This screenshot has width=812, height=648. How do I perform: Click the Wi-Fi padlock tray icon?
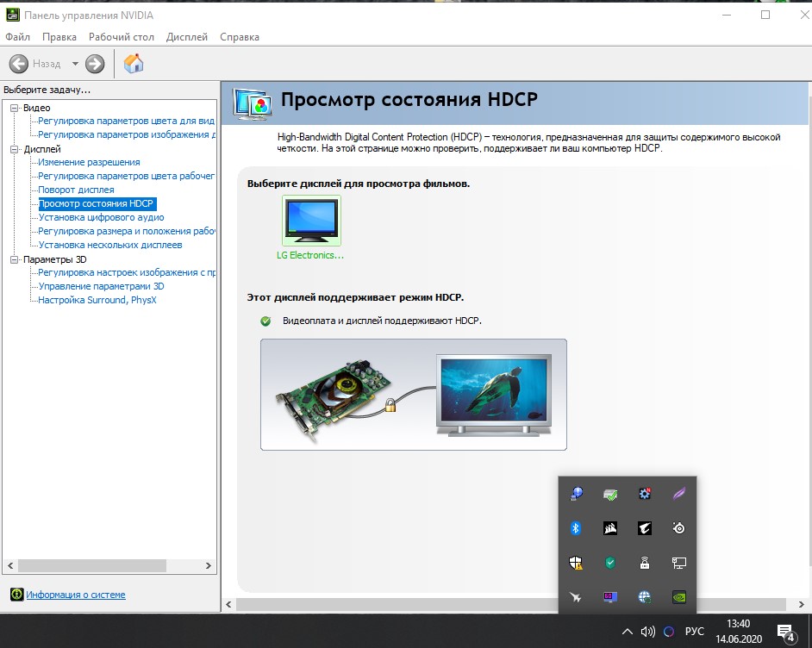(644, 563)
